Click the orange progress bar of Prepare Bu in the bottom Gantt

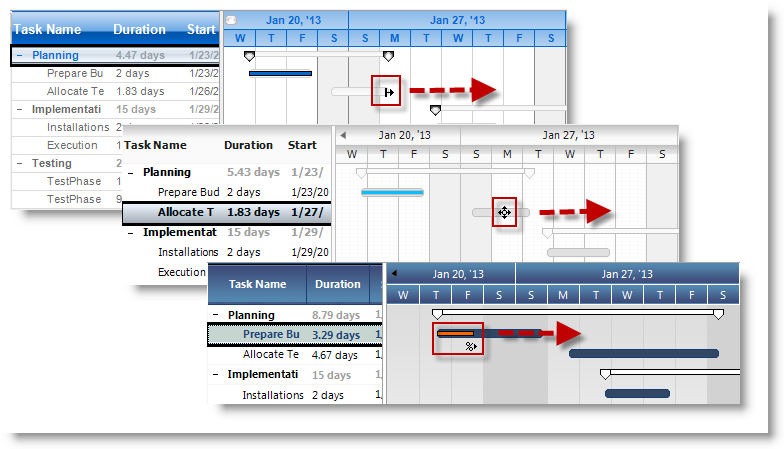click(455, 334)
